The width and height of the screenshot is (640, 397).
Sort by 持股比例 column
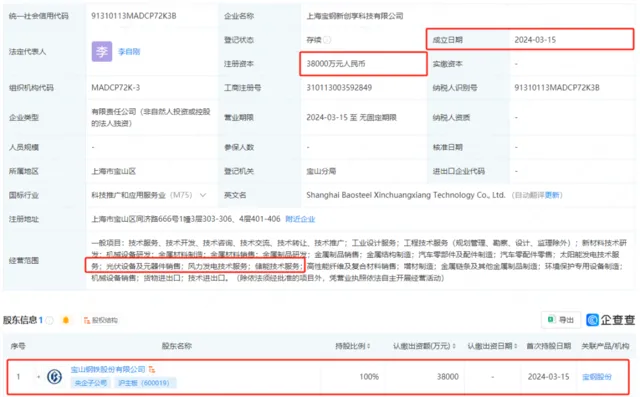pyautogui.click(x=353, y=346)
